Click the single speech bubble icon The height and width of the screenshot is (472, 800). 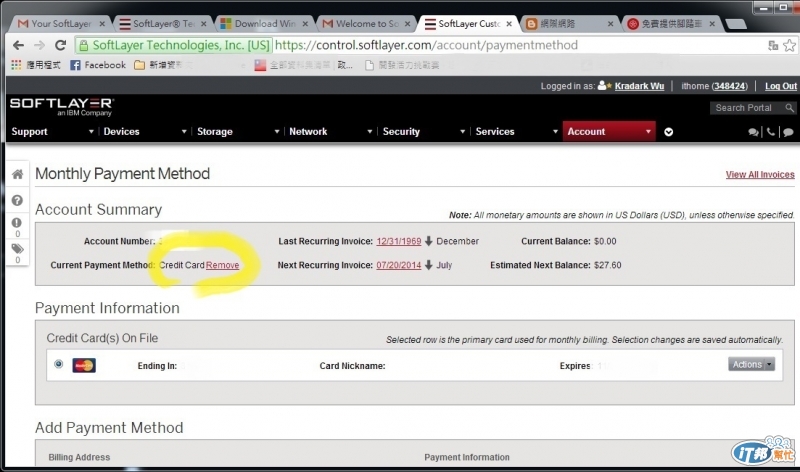tap(788, 132)
